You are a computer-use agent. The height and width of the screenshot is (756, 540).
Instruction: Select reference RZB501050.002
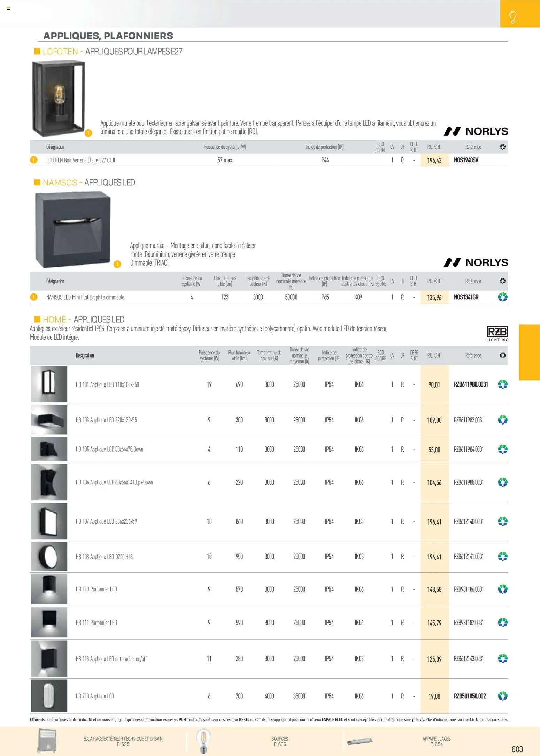click(470, 696)
